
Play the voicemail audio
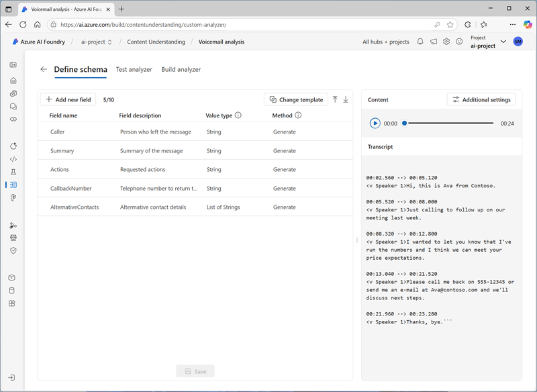(375, 124)
